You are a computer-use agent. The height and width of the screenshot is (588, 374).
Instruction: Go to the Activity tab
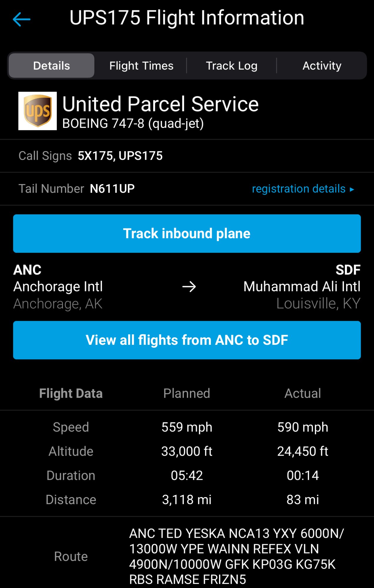(x=322, y=66)
